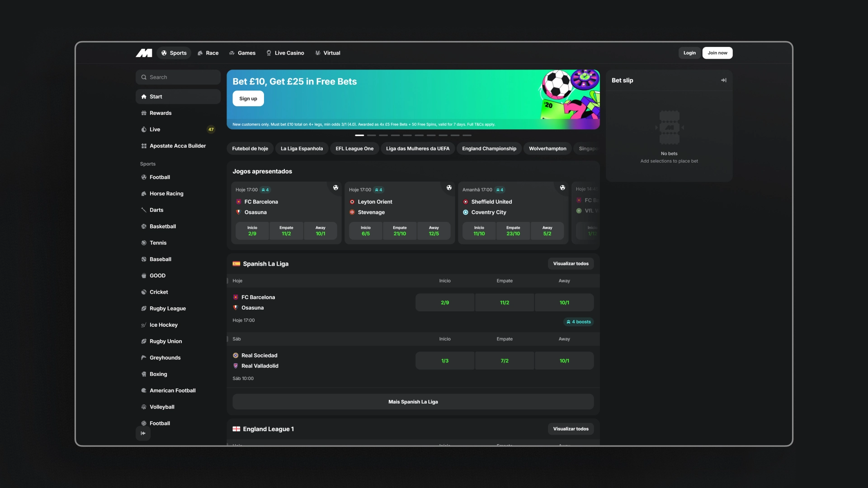Open Live Casino tab
868x488 pixels.
coord(285,53)
